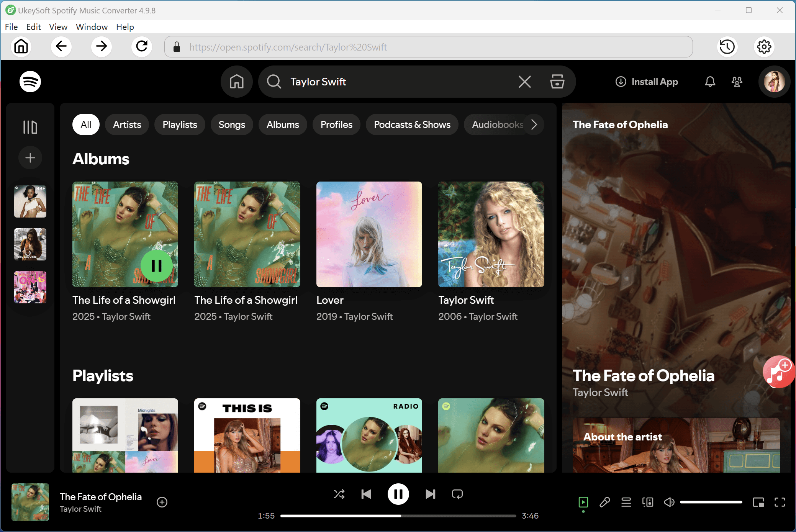796x532 pixels.
Task: Click the floating UkeySoft add-music icon
Action: 778,372
